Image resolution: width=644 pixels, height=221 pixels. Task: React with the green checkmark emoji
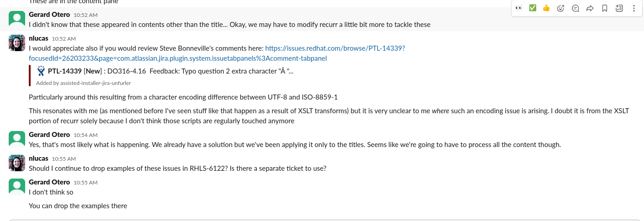coord(532,8)
